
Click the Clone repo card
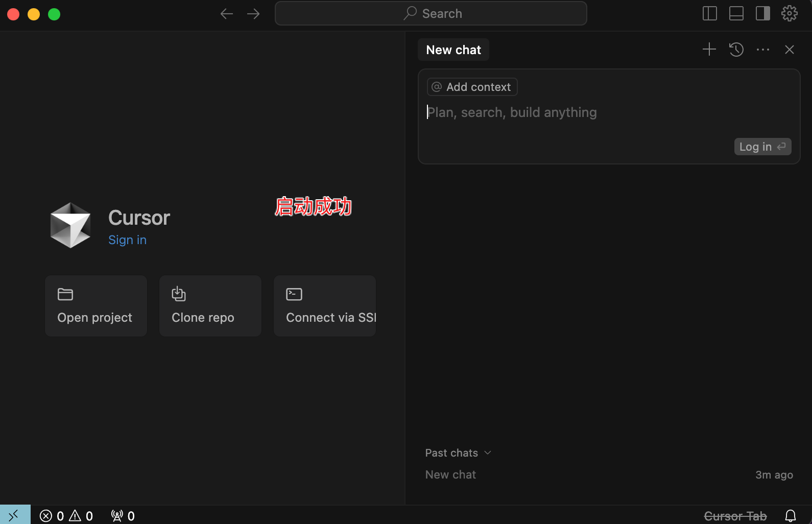coord(210,306)
